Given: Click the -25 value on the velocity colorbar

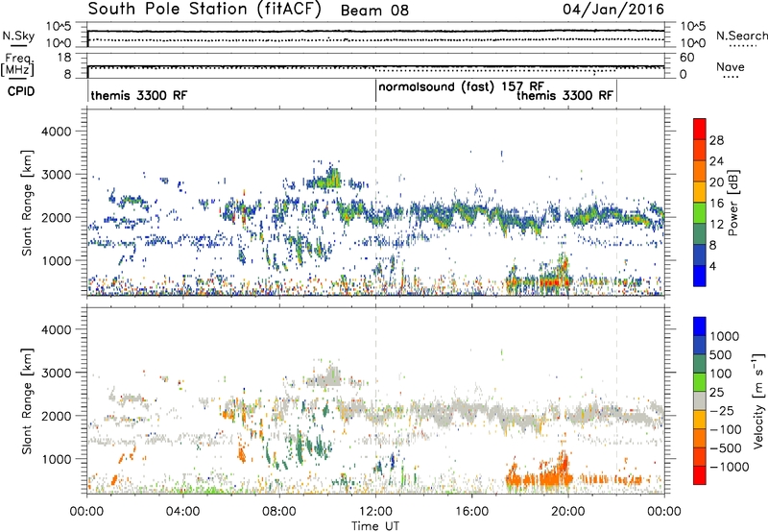Looking at the screenshot, I should (722, 411).
